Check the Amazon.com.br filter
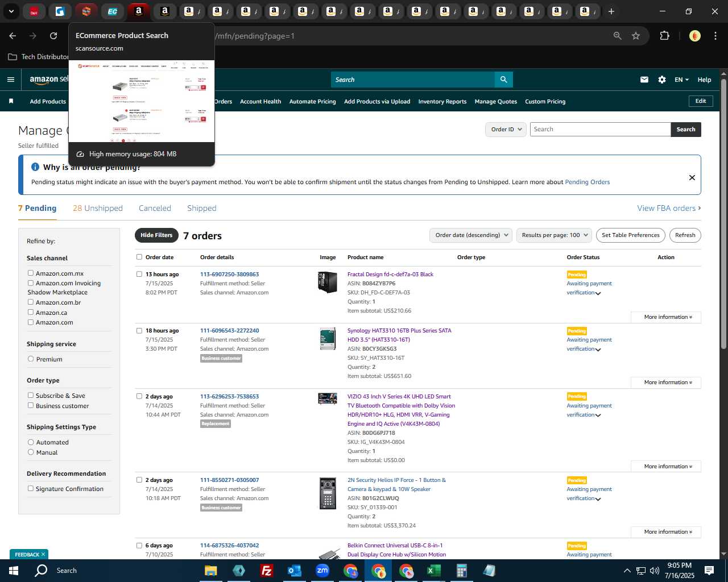Screen dimensions: 728x582 click(x=31, y=302)
